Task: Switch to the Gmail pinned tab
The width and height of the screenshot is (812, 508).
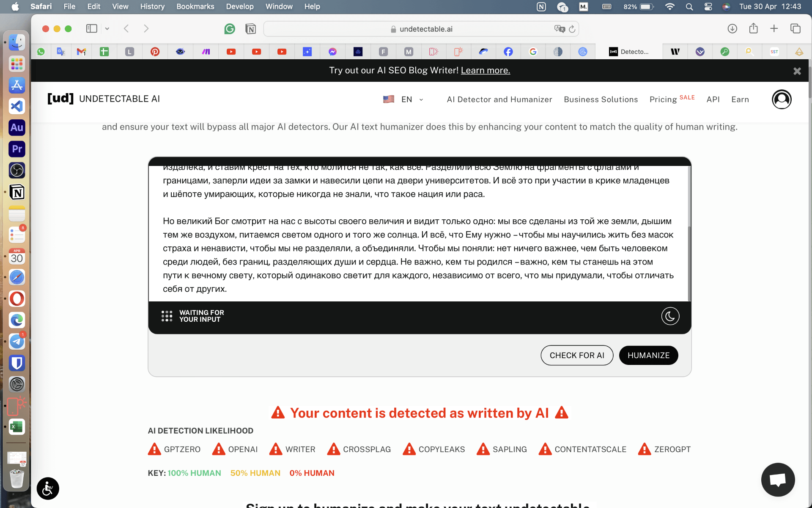Action: 81,52
